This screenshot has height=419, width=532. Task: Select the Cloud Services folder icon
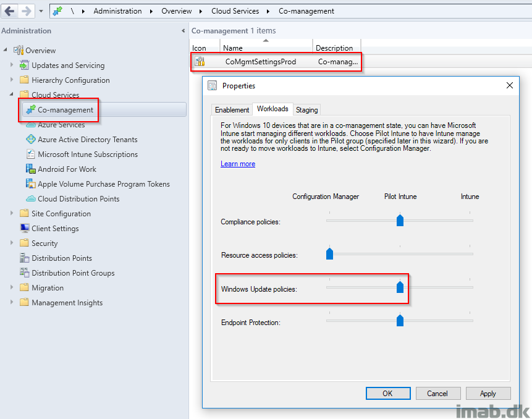pyautogui.click(x=24, y=95)
